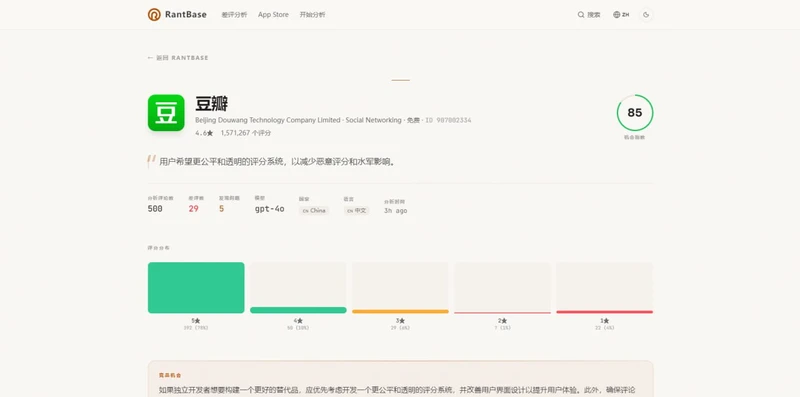800x397 pixels.
Task: Click the quoted summary about 评分系统
Action: click(278, 162)
